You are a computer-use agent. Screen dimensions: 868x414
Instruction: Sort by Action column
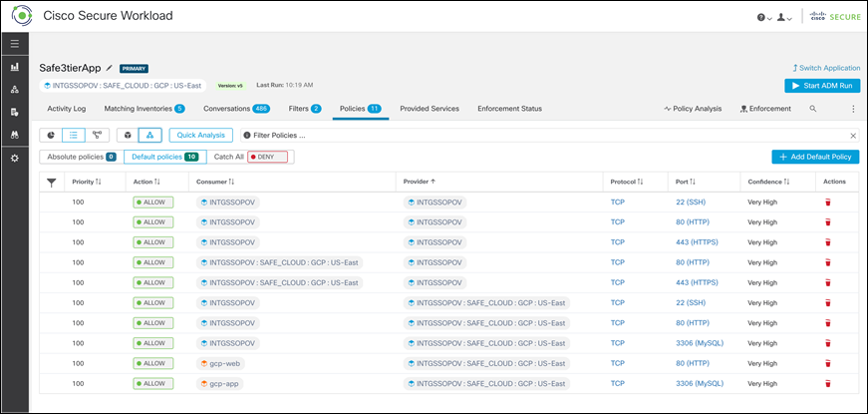click(x=146, y=182)
